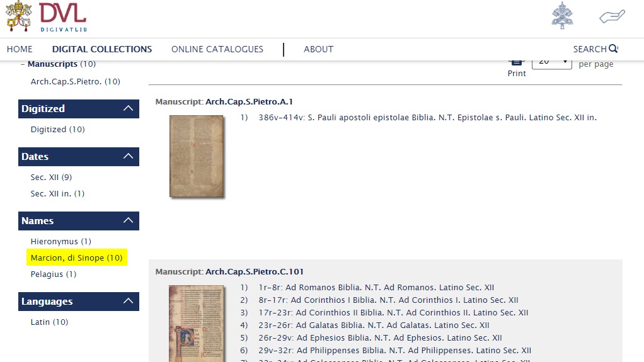Viewport: 644px width, 362px height.
Task: Open search via magnifier icon
Action: [613, 49]
